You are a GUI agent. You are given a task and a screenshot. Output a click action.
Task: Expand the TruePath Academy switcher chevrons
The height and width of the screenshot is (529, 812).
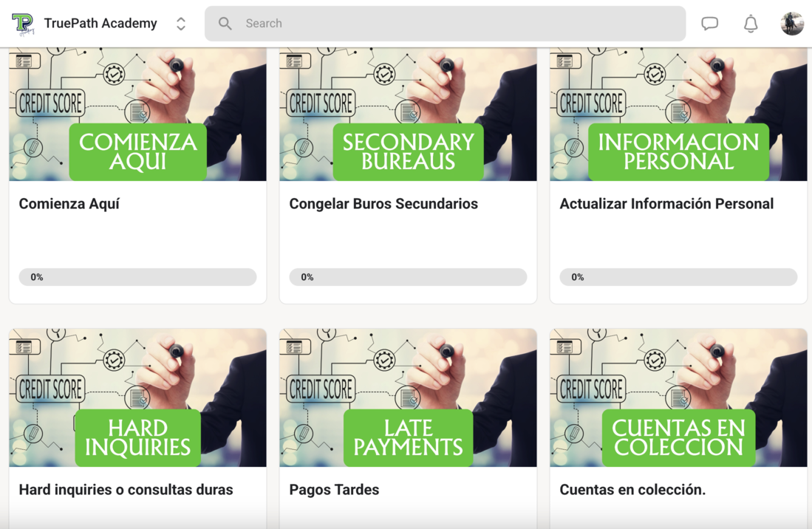tap(181, 24)
